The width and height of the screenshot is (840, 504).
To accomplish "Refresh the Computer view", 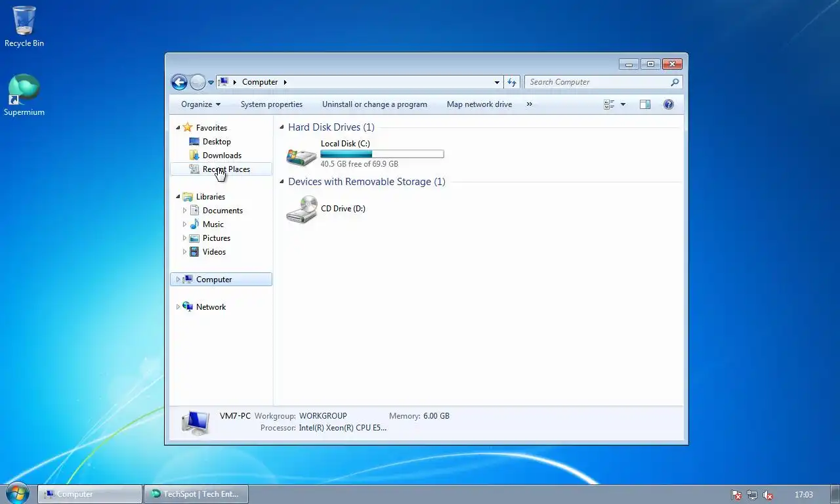I will 513,82.
